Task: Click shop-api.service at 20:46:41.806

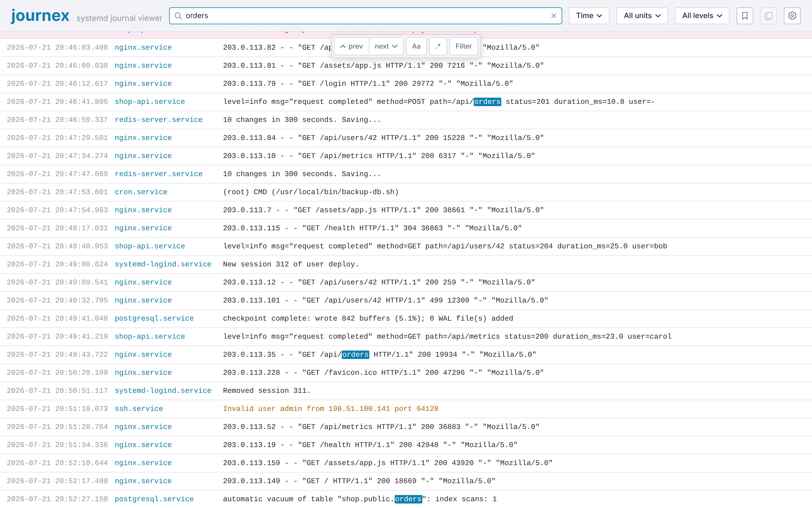Action: coord(150,102)
